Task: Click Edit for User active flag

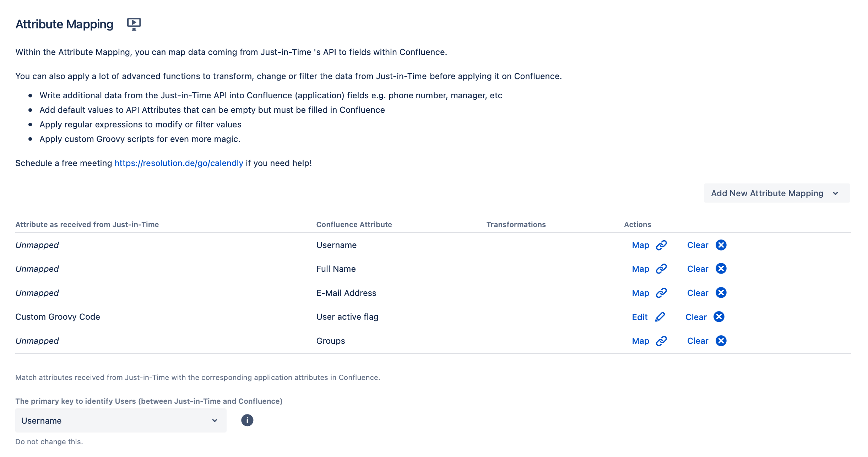Action: [x=640, y=317]
